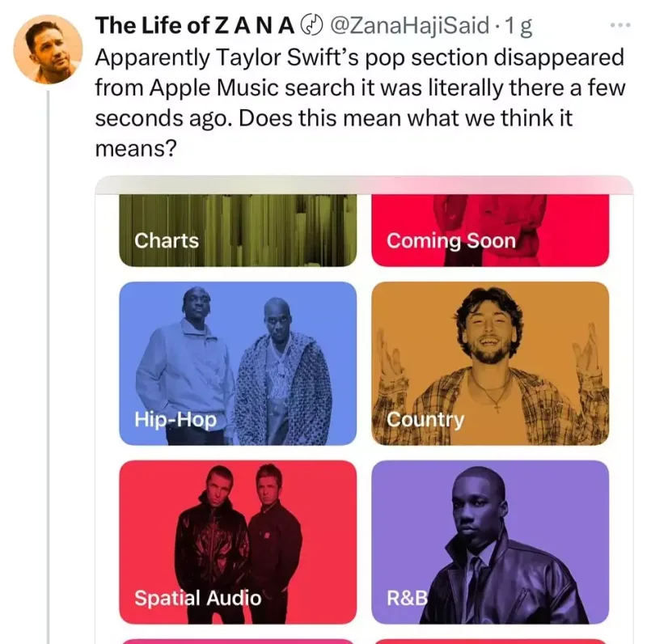This screenshot has height=644, width=647.
Task: Choose the Country label text
Action: (425, 420)
